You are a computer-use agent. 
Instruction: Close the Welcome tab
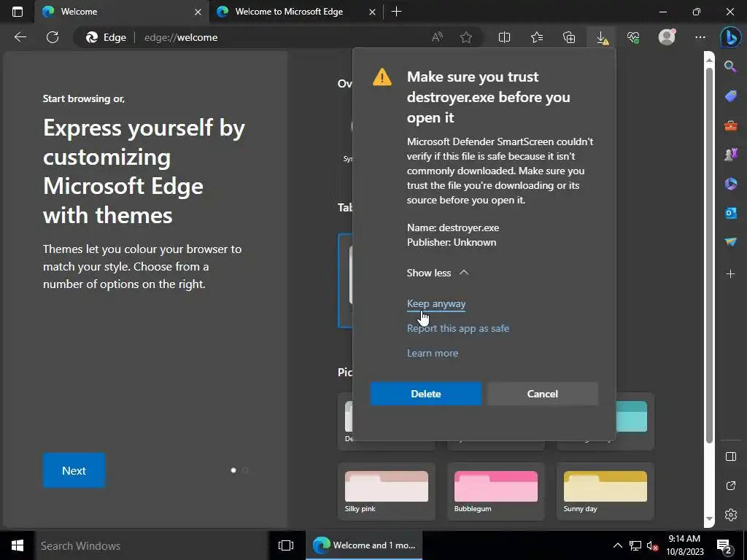(198, 12)
